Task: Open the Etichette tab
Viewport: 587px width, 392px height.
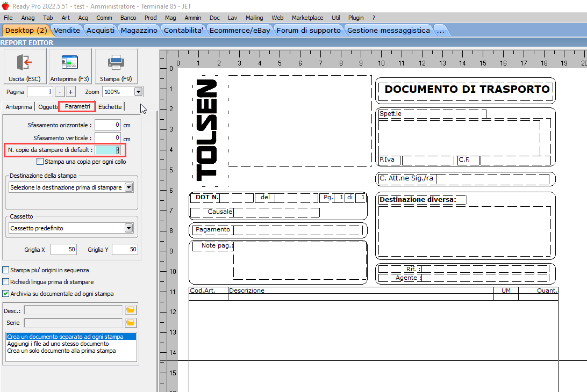Action: point(110,107)
